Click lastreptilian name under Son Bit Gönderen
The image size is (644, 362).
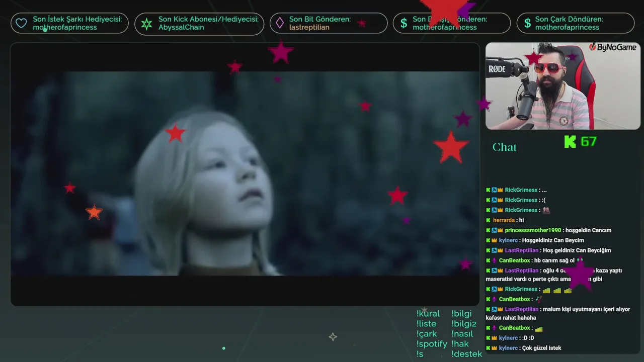[309, 28]
